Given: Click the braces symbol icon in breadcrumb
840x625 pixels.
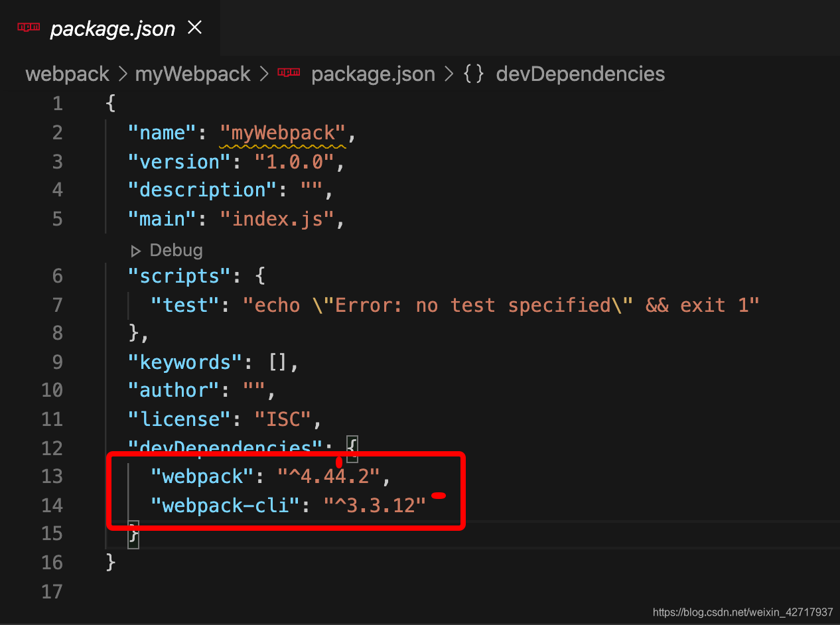Looking at the screenshot, I should 474,74.
